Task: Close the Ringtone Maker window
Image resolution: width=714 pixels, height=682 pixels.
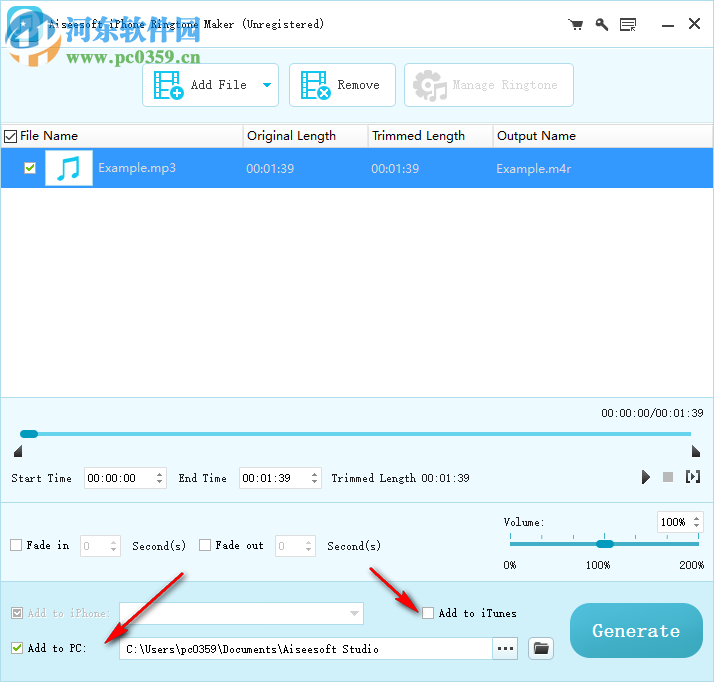Action: (694, 24)
